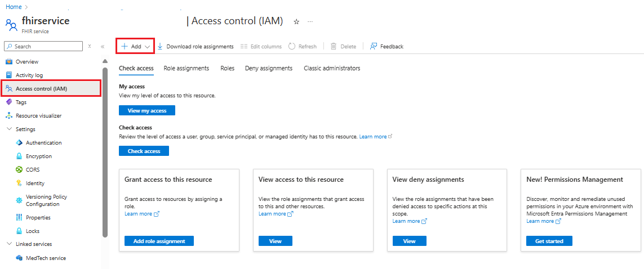Select Access control (IAM) in sidebar

point(51,88)
